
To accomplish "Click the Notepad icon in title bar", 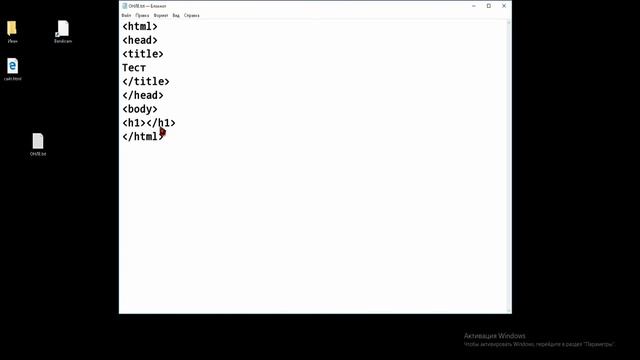I will 124,6.
